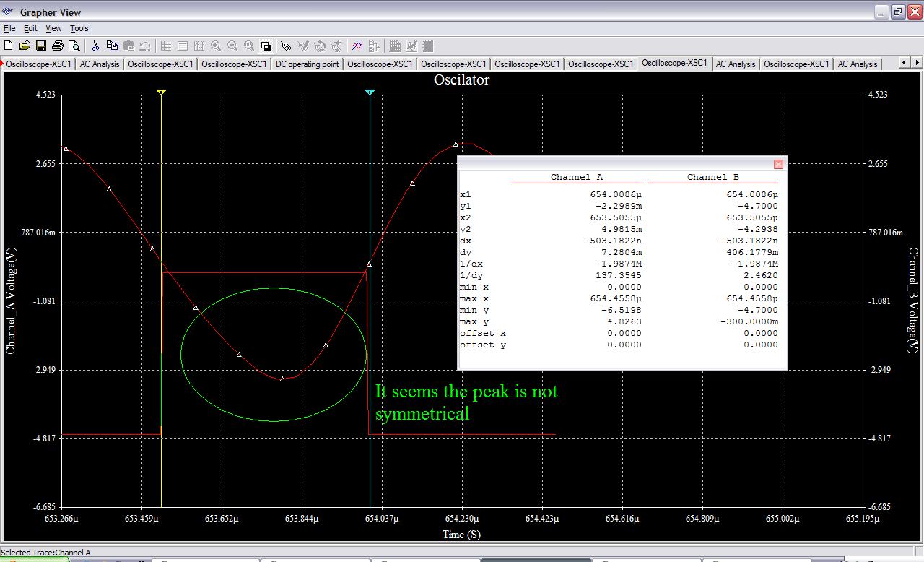This screenshot has height=562, width=924.
Task: Select the cyan cursor 2 marker
Action: tap(370, 92)
